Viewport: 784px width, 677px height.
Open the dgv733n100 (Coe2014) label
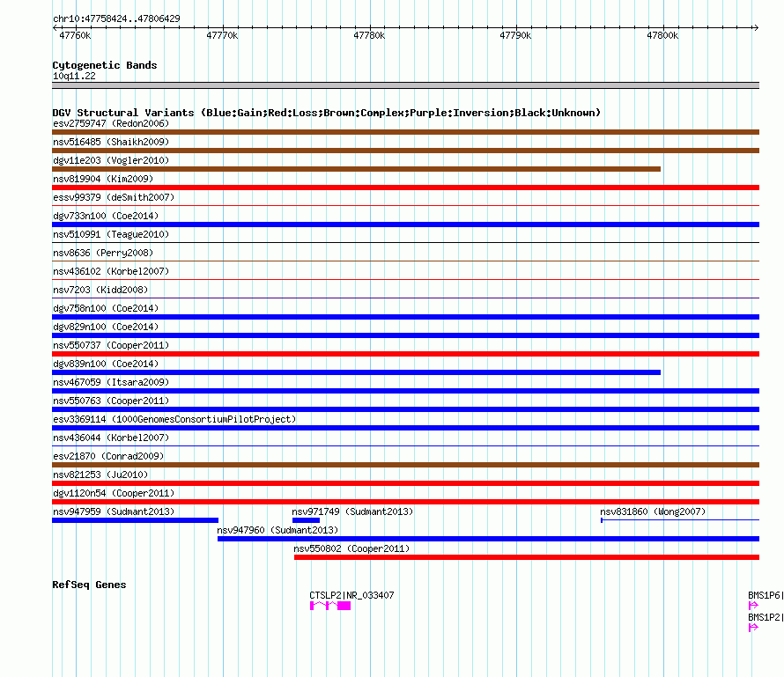(x=106, y=216)
